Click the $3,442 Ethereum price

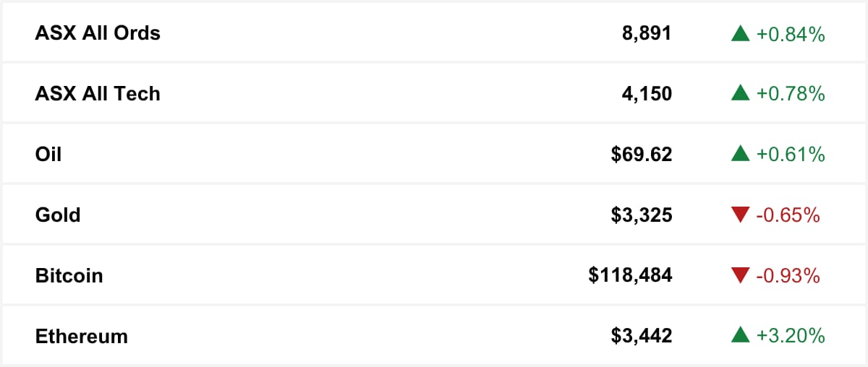coord(641,337)
